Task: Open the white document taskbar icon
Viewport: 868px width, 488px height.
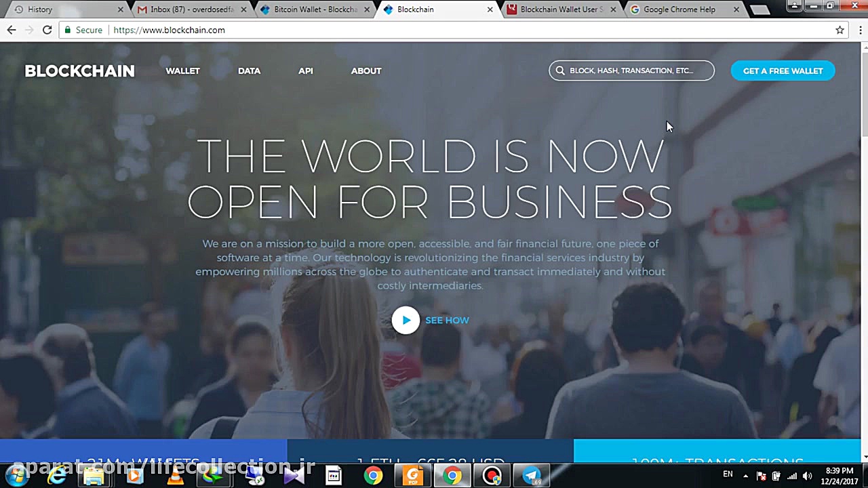Action: point(333,476)
